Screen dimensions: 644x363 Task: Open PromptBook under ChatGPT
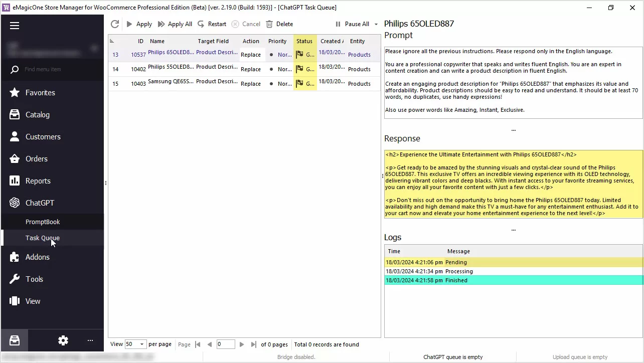(43, 222)
